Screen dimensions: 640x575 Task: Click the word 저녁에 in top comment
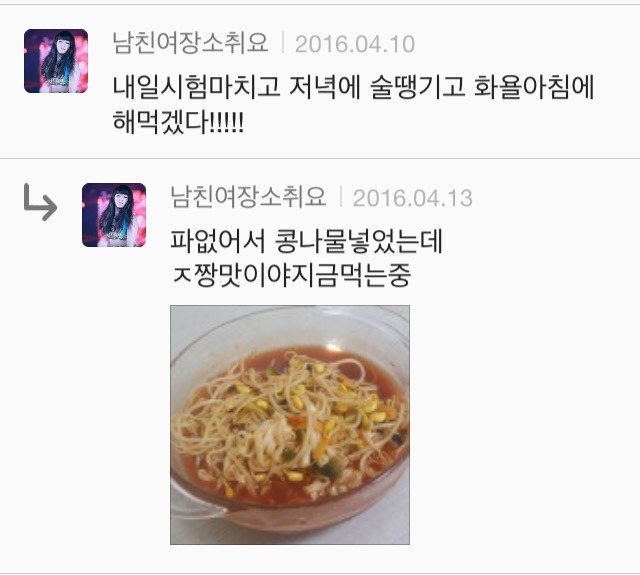pos(325,87)
